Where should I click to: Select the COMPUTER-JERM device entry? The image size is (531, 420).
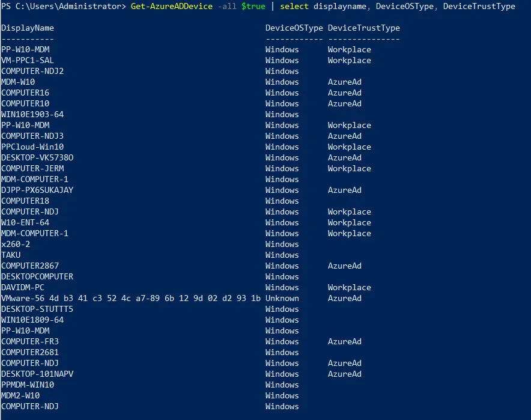coord(32,169)
